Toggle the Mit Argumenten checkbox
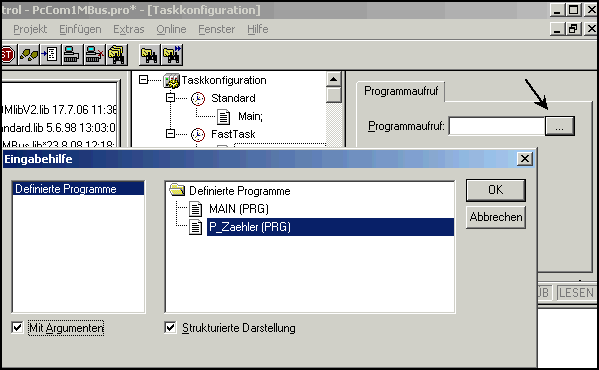This screenshot has width=599, height=370. (18, 328)
